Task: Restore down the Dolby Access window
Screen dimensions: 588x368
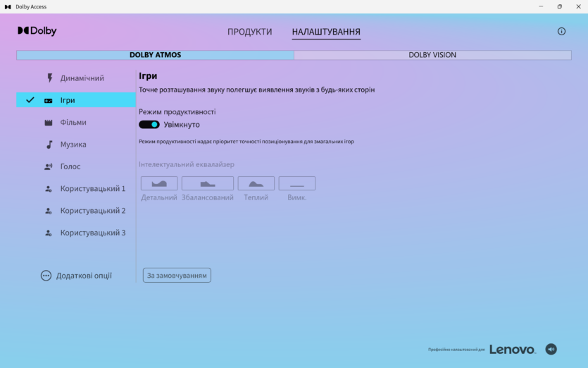Action: tap(560, 7)
